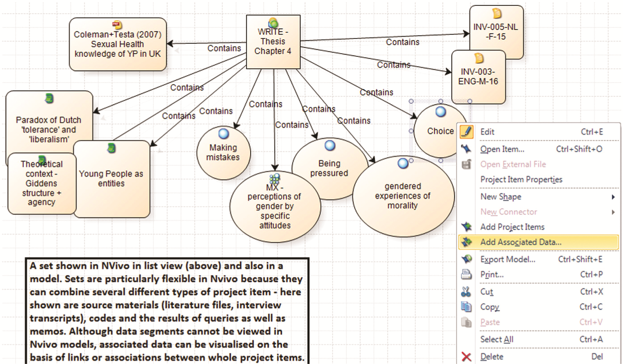Click the Cut scissors icon
The width and height of the screenshot is (623, 364).
coord(466,292)
